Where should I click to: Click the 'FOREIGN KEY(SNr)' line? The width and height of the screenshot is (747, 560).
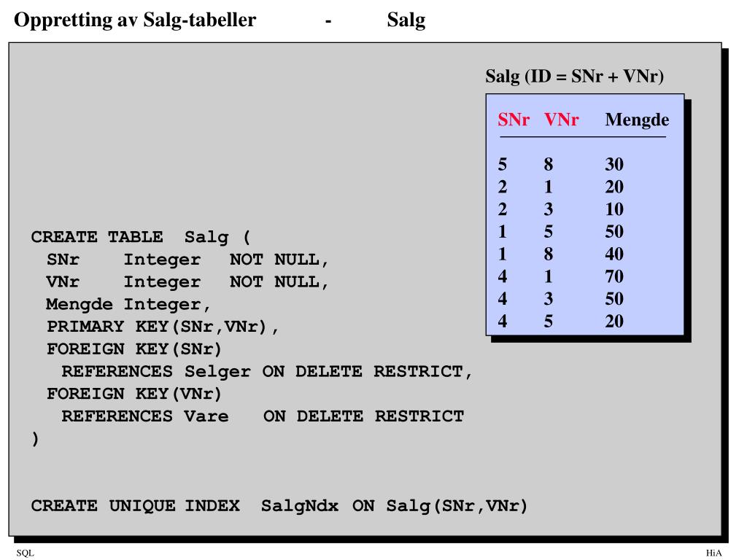tap(134, 349)
